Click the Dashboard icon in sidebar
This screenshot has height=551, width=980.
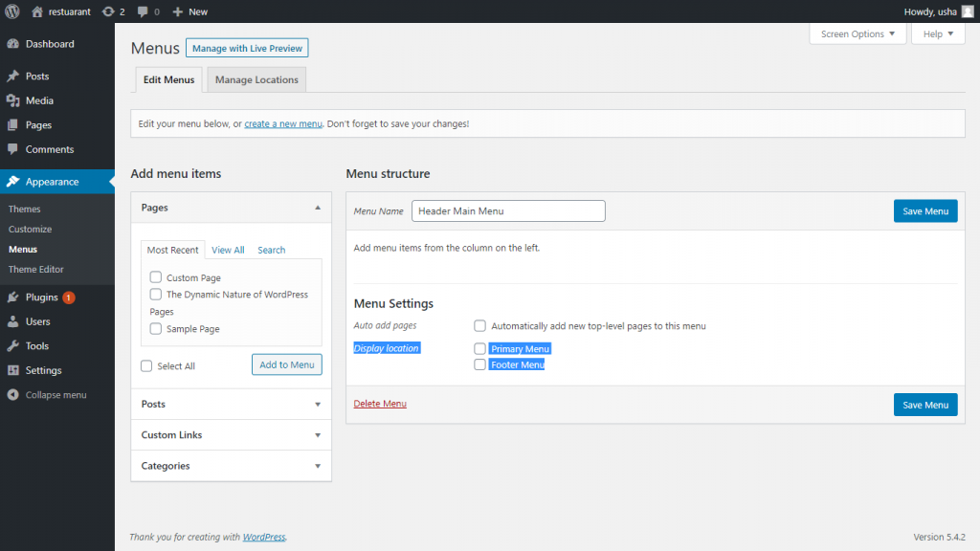pyautogui.click(x=12, y=44)
